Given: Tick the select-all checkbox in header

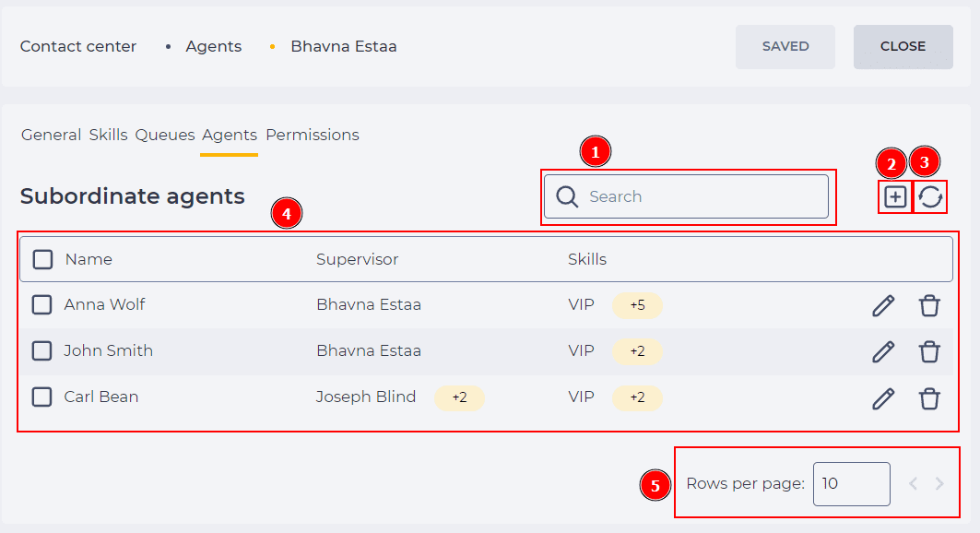Looking at the screenshot, I should 42,259.
